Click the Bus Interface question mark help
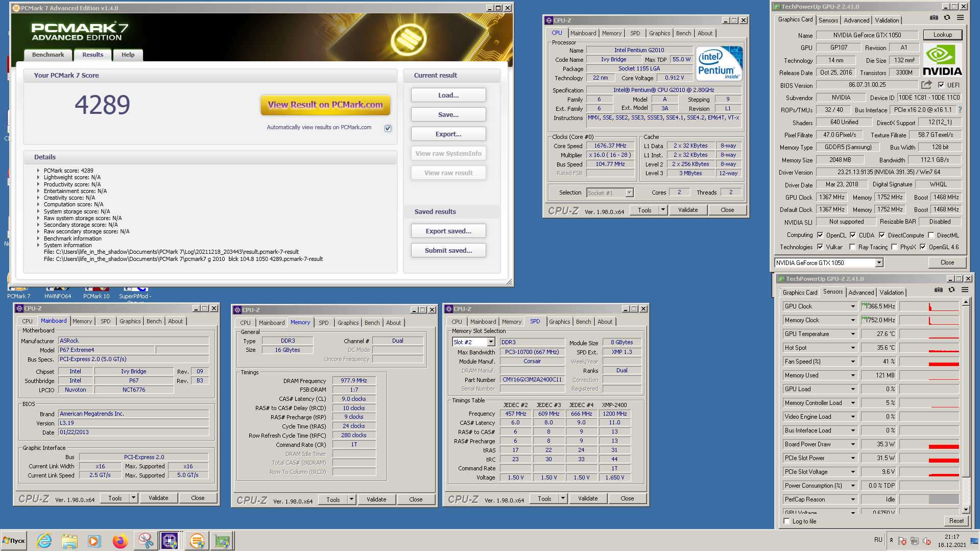980x551 pixels. [960, 110]
